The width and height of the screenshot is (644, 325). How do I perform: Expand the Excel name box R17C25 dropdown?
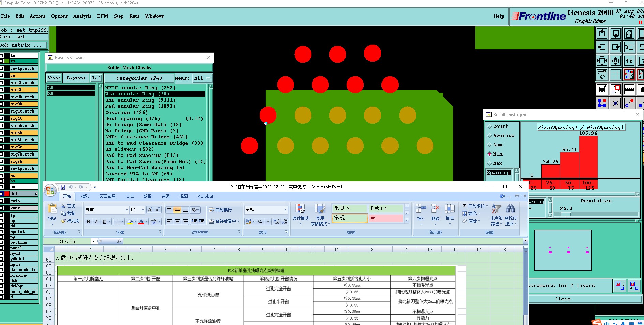(x=94, y=241)
